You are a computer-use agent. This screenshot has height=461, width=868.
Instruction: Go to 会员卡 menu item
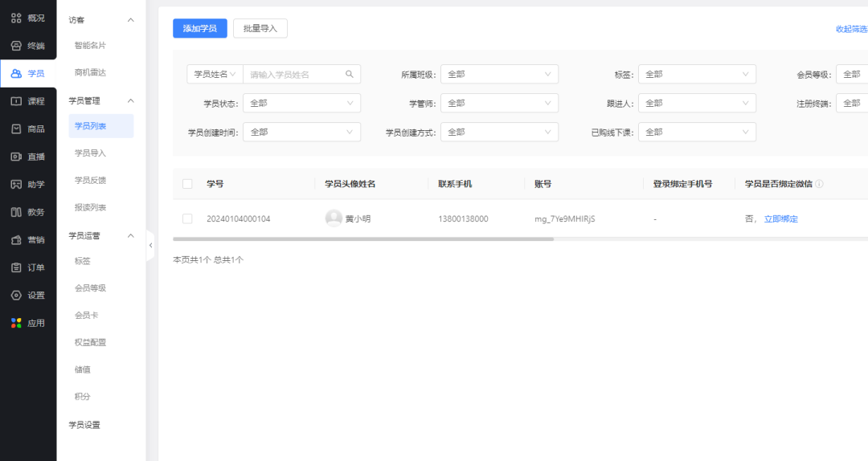click(86, 316)
